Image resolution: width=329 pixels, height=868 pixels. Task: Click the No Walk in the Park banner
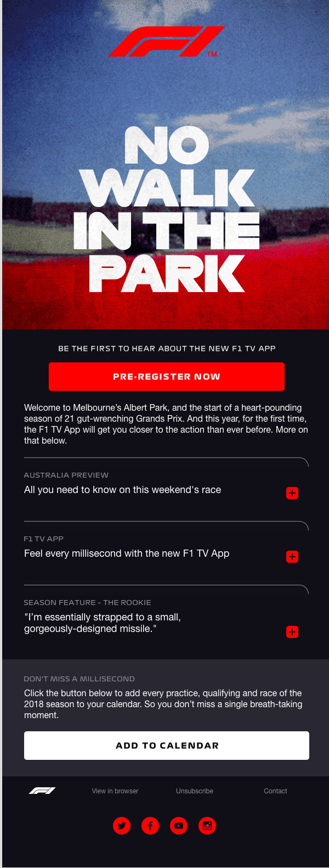pos(166,209)
